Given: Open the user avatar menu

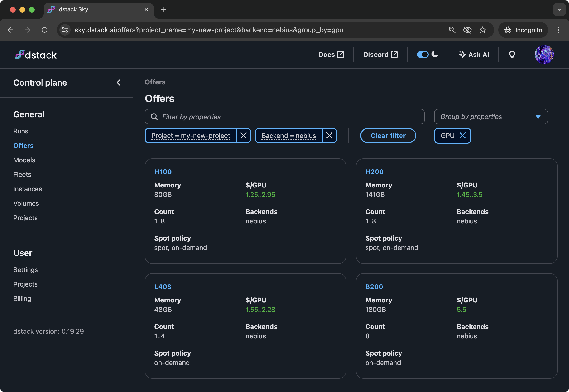Looking at the screenshot, I should [544, 55].
